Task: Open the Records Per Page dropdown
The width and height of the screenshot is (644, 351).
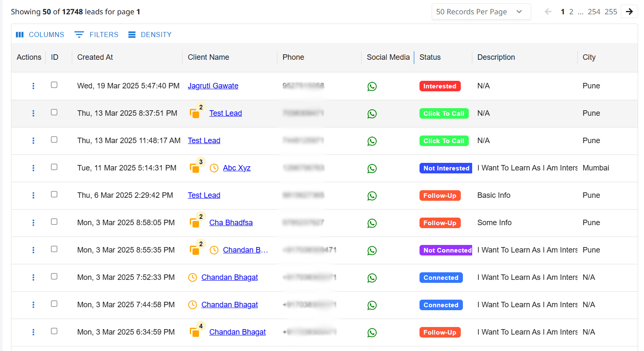Action: click(x=481, y=11)
